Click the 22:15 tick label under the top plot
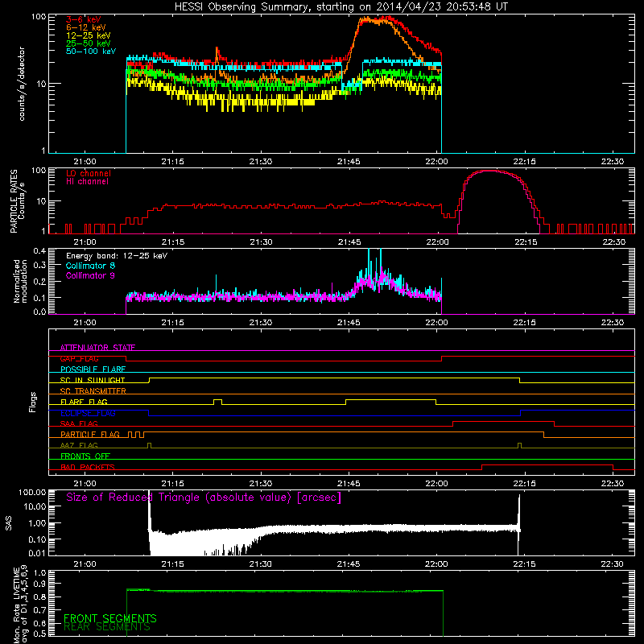The image size is (644, 644). point(525,162)
